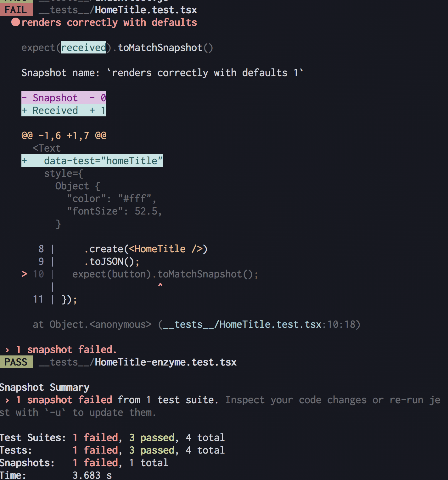Click the Time value 3.683 s

92,475
